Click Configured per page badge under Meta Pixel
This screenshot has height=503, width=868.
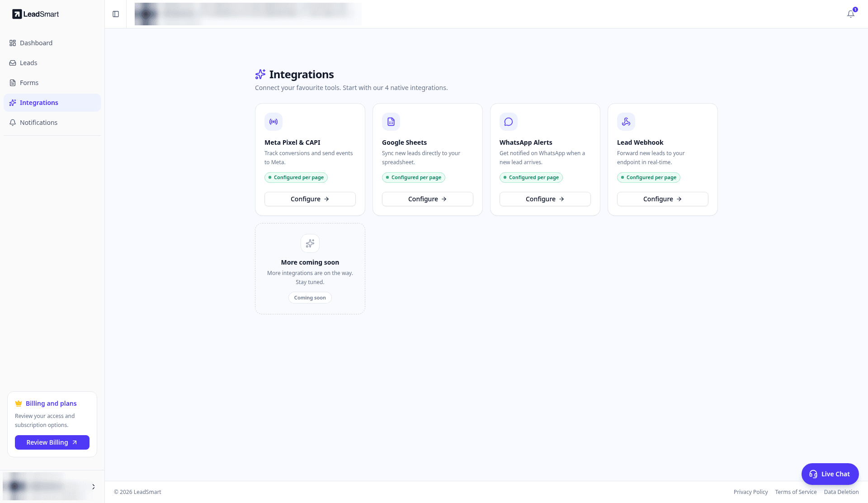296,177
